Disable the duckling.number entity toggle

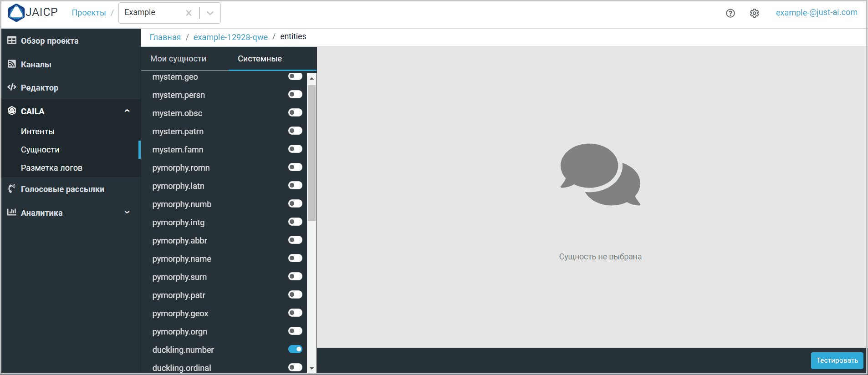[x=295, y=349]
